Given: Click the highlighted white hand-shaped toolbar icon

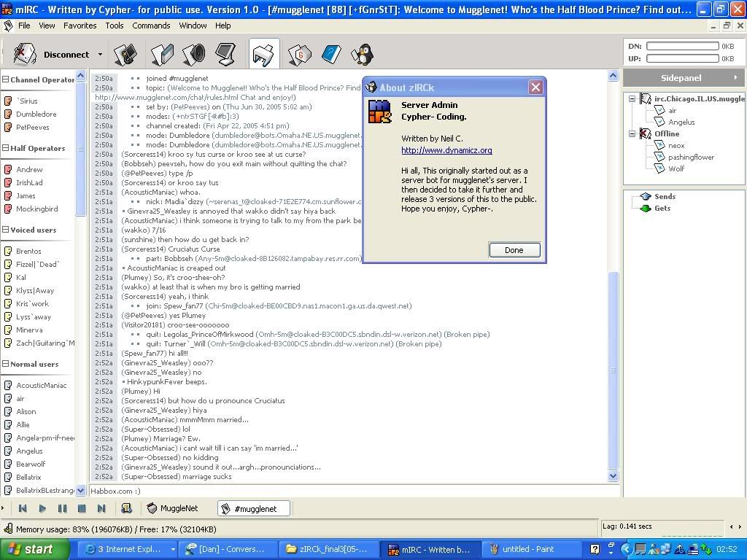Looking at the screenshot, I should coord(264,54).
